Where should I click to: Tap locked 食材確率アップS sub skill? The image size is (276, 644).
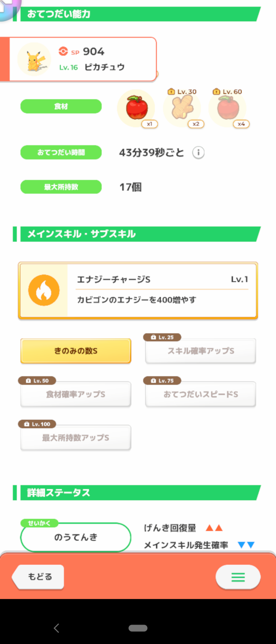[76, 394]
